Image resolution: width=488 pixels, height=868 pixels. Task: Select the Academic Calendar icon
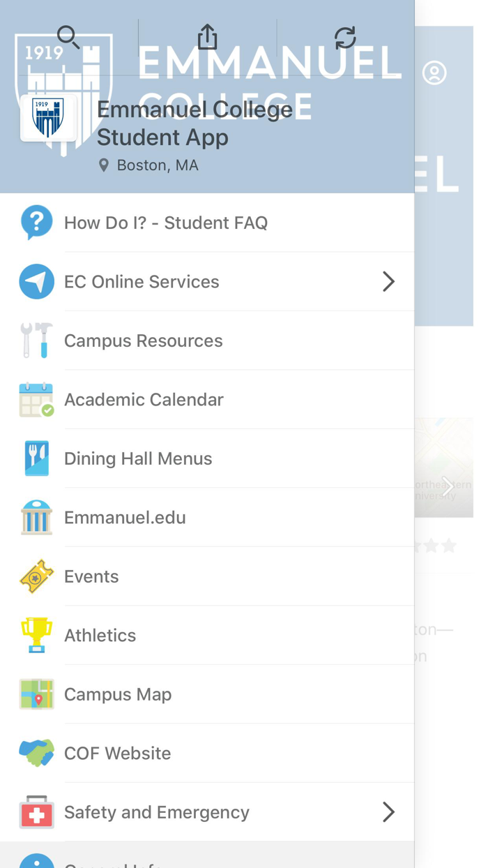(36, 399)
